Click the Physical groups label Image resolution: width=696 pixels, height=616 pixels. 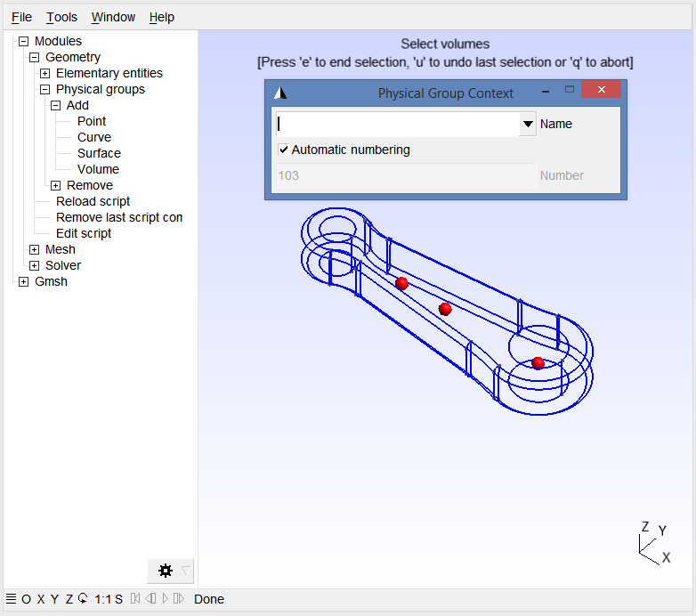pyautogui.click(x=101, y=89)
